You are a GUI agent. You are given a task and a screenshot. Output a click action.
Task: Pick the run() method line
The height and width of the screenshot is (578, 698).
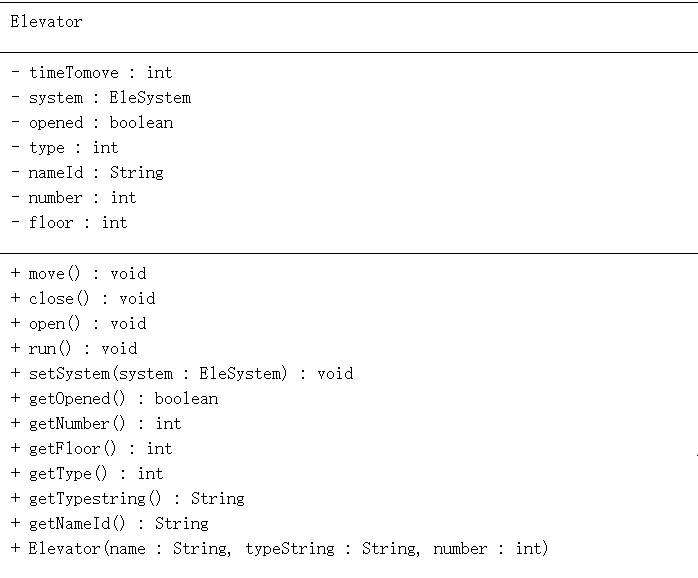[x=74, y=348]
